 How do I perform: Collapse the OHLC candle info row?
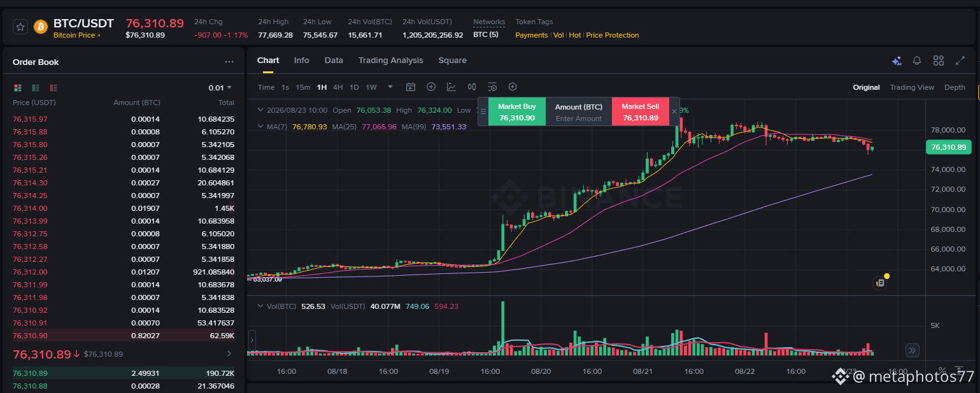click(x=260, y=110)
